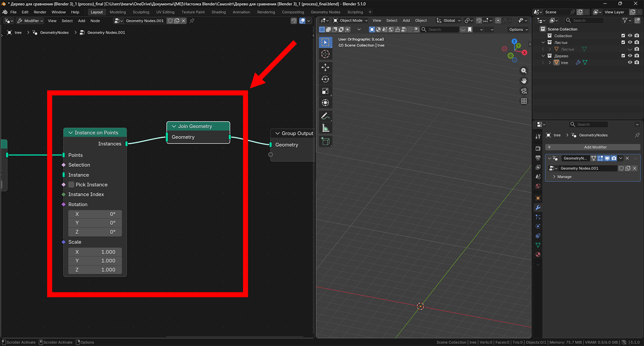
Task: Uncheck the Листья collection exclude checkbox
Action: [x=623, y=42]
